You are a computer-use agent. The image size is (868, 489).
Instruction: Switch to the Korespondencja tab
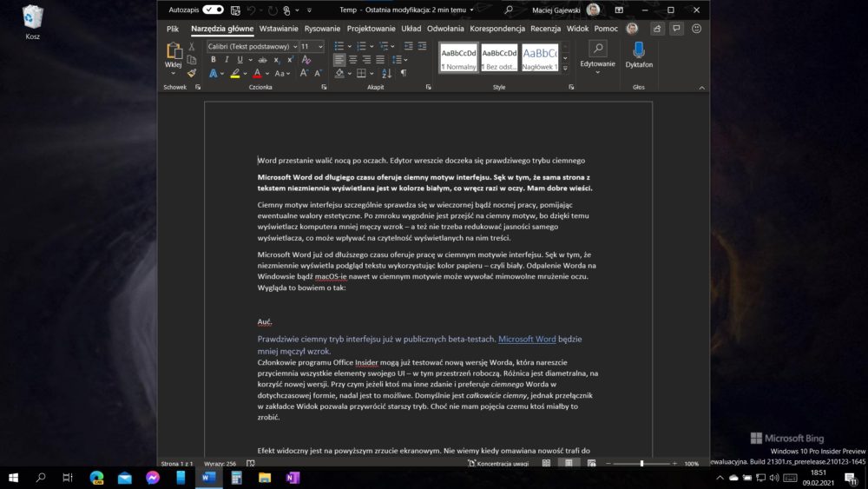pos(497,29)
